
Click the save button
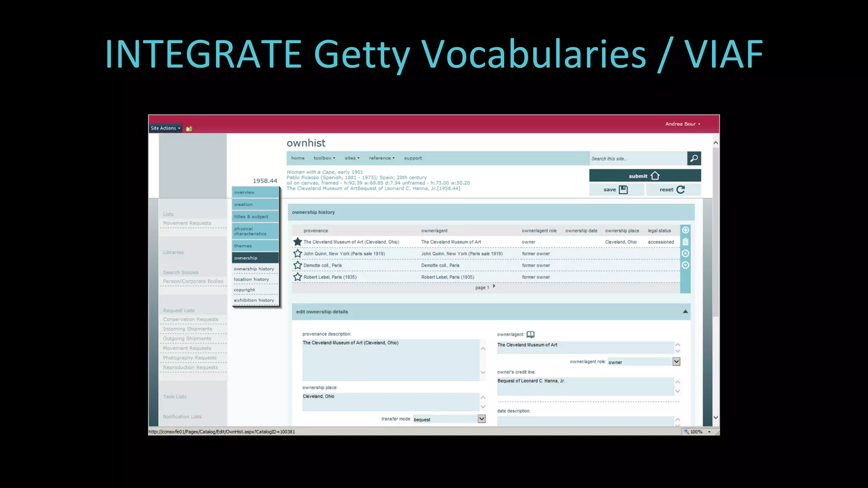click(615, 190)
